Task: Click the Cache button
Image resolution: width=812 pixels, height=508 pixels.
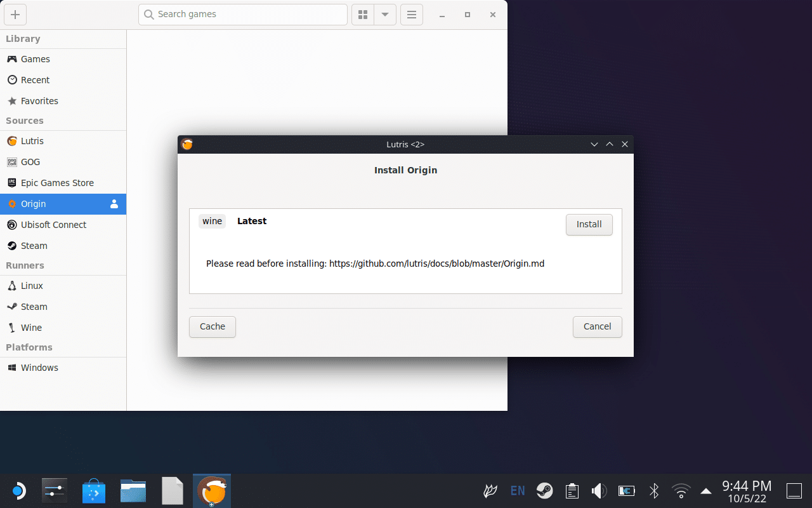Action: tap(213, 326)
